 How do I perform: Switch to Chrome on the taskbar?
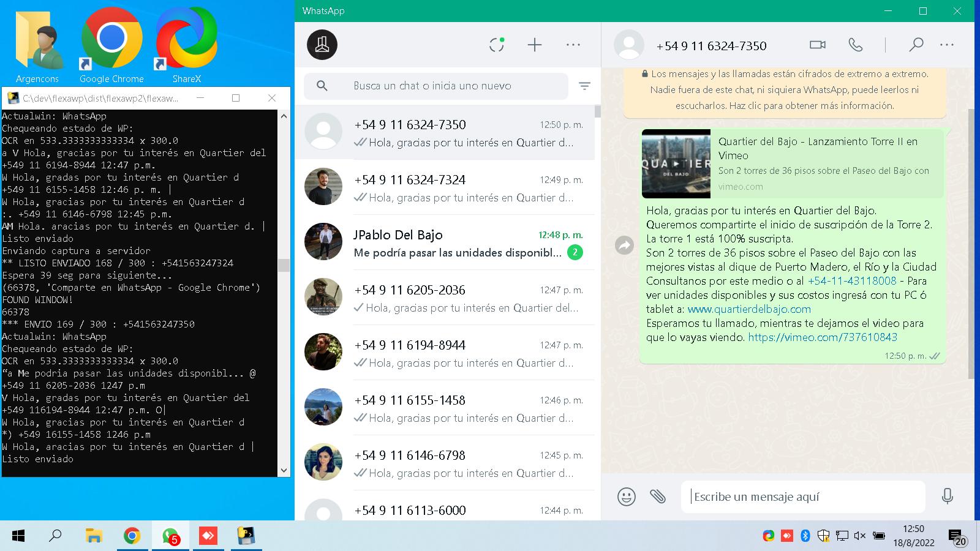tap(132, 536)
